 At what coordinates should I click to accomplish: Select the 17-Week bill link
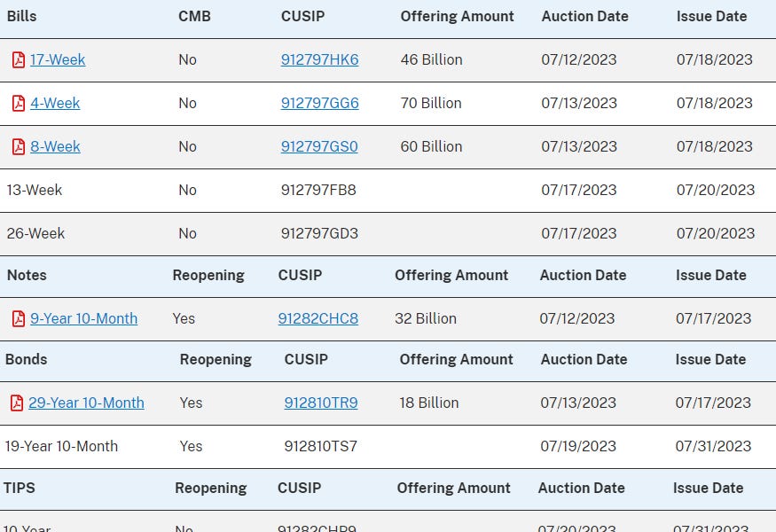click(58, 59)
